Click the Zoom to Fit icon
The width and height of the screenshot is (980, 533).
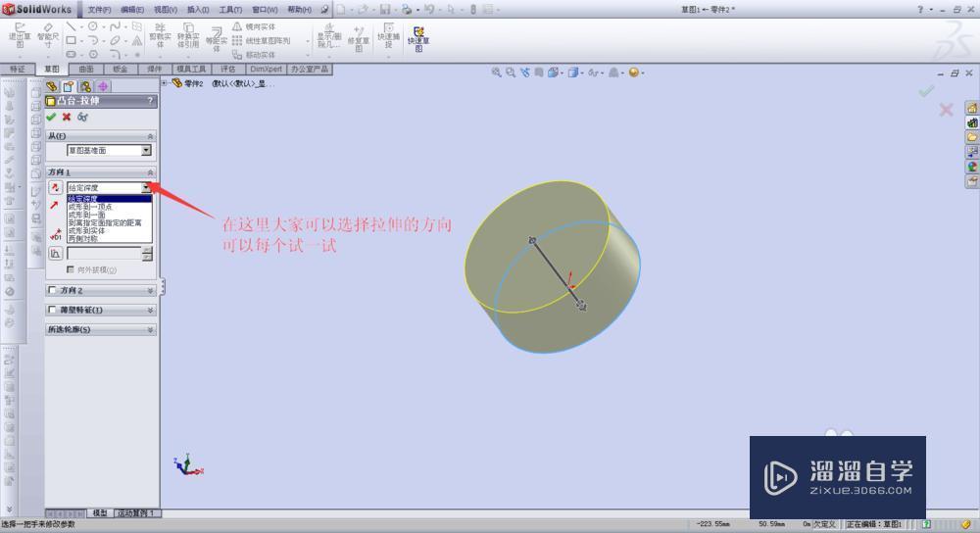click(x=496, y=73)
